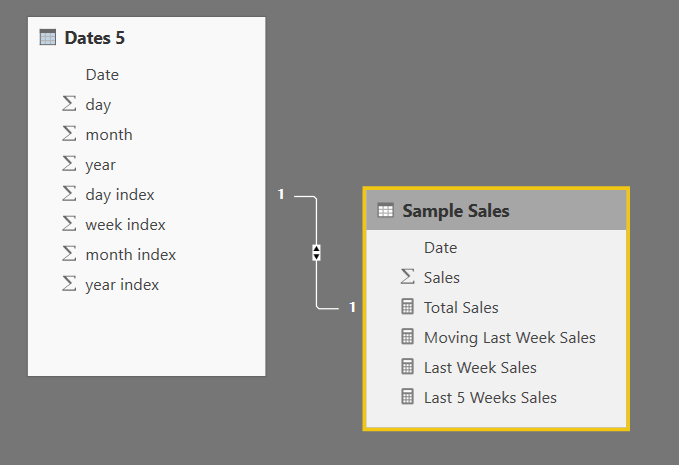The image size is (679, 465).
Task: Select Date field in Sample Sales table
Action: coord(440,248)
